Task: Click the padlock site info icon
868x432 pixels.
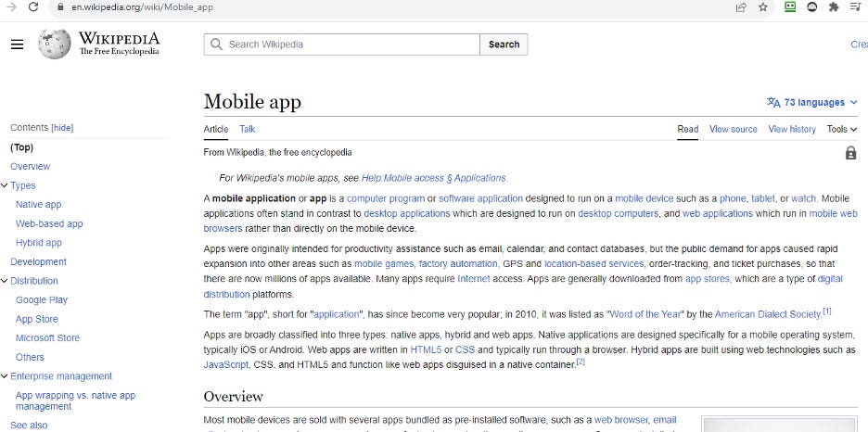Action: click(60, 7)
